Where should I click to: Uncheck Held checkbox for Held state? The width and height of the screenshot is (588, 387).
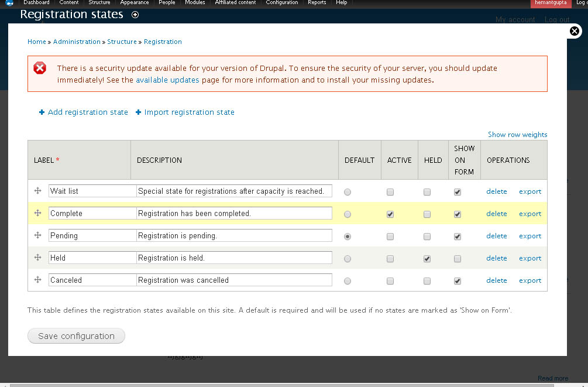click(x=427, y=259)
